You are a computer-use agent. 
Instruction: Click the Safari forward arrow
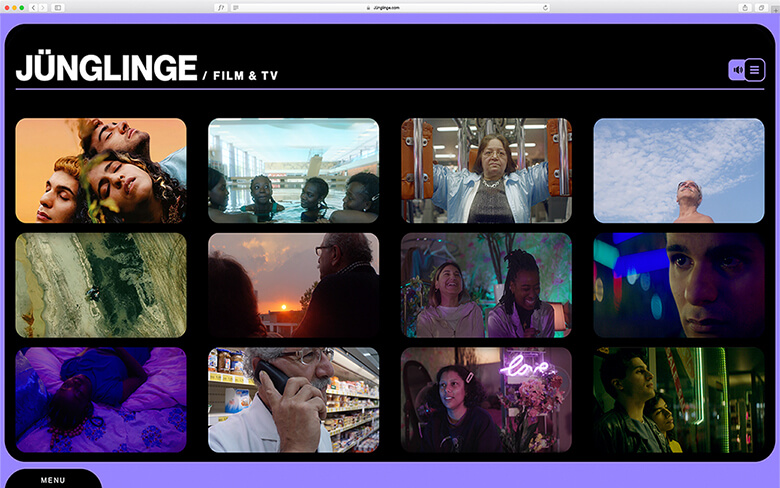coord(42,7)
